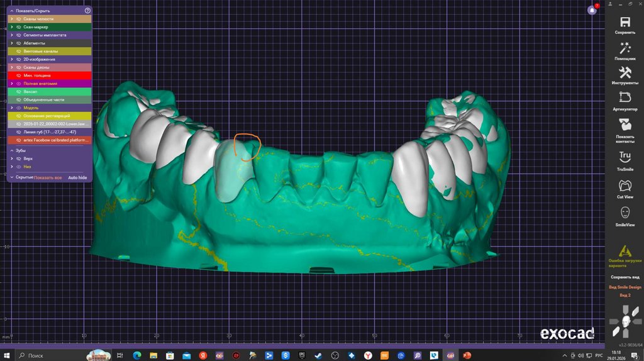Select the Вид Smile Design view
Screen dimensions: 644x361
625,287
